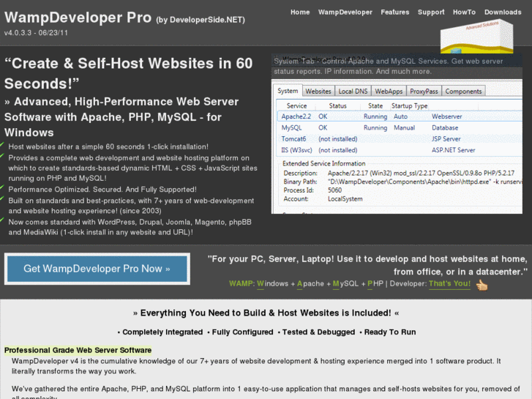532x399 pixels.
Task: Select the MySQL service row
Action: [400, 127]
